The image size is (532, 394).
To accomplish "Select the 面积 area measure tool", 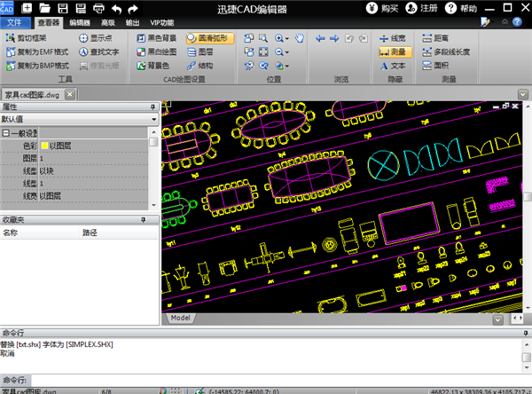I will coord(435,66).
